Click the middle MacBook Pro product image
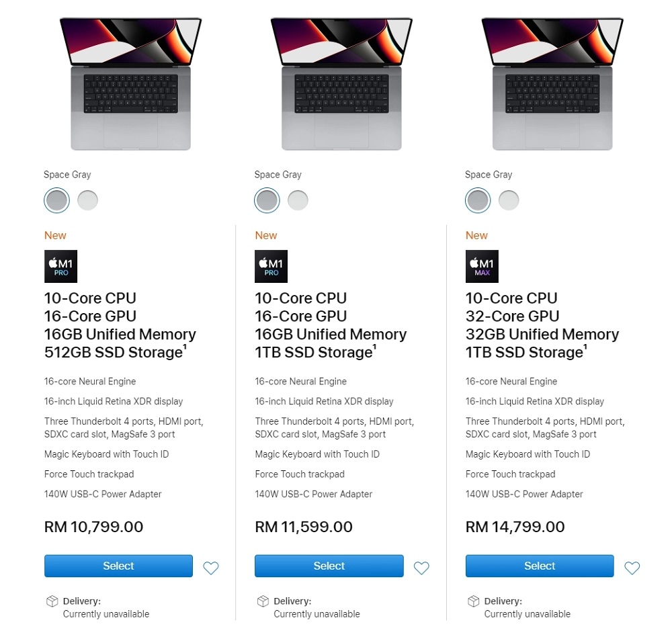This screenshot has height=643, width=672. (341, 84)
